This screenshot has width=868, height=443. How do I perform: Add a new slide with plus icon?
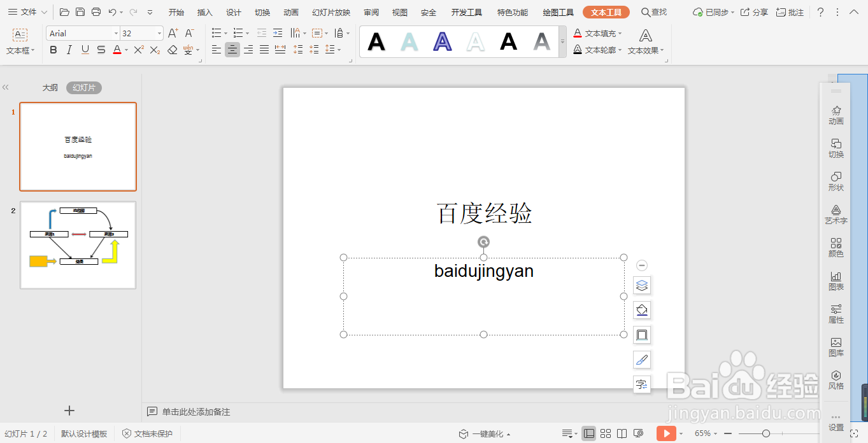click(x=70, y=411)
